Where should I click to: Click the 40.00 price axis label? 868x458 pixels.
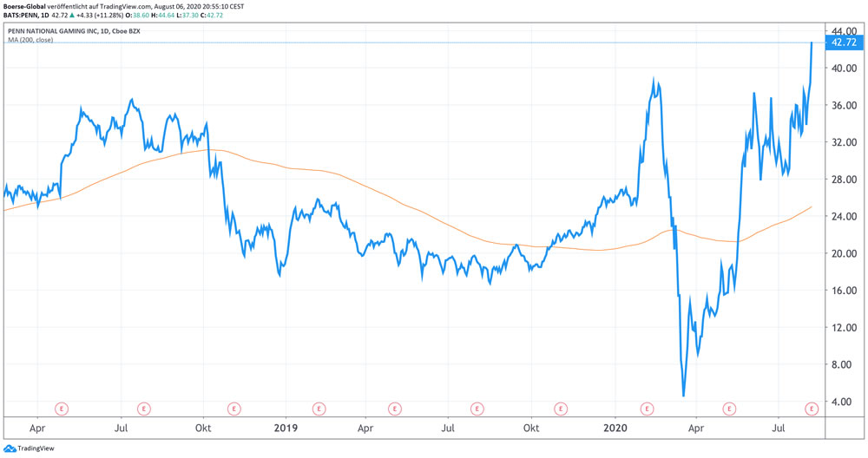(x=844, y=68)
